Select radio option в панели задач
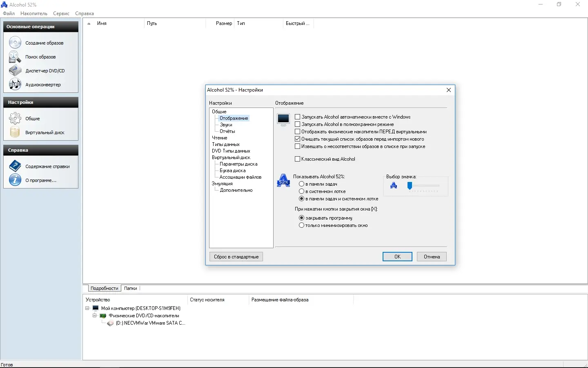Image resolution: width=588 pixels, height=368 pixels. [301, 184]
